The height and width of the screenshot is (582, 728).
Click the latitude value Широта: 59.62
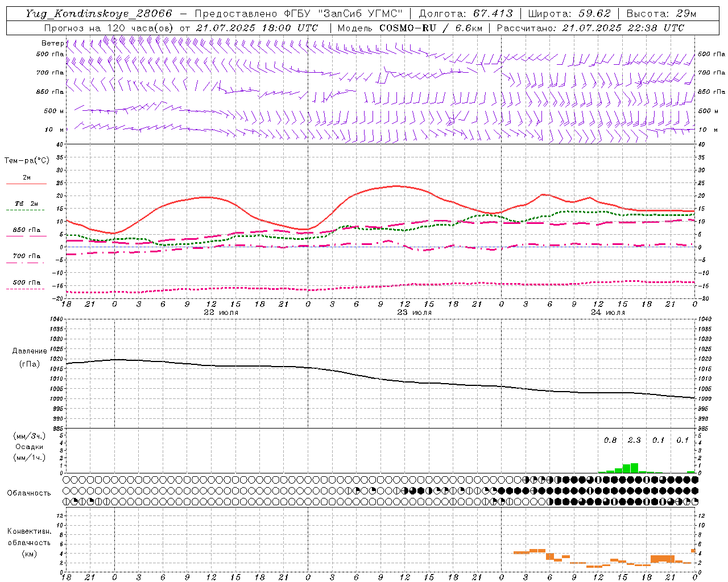click(569, 14)
